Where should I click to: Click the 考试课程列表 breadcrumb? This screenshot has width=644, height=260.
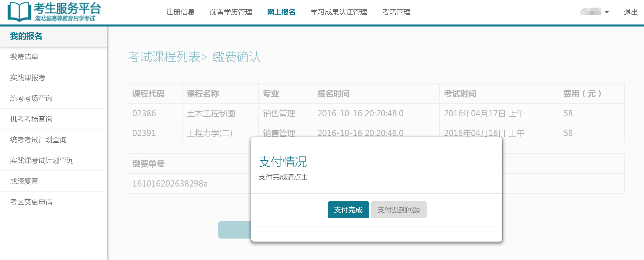(164, 57)
